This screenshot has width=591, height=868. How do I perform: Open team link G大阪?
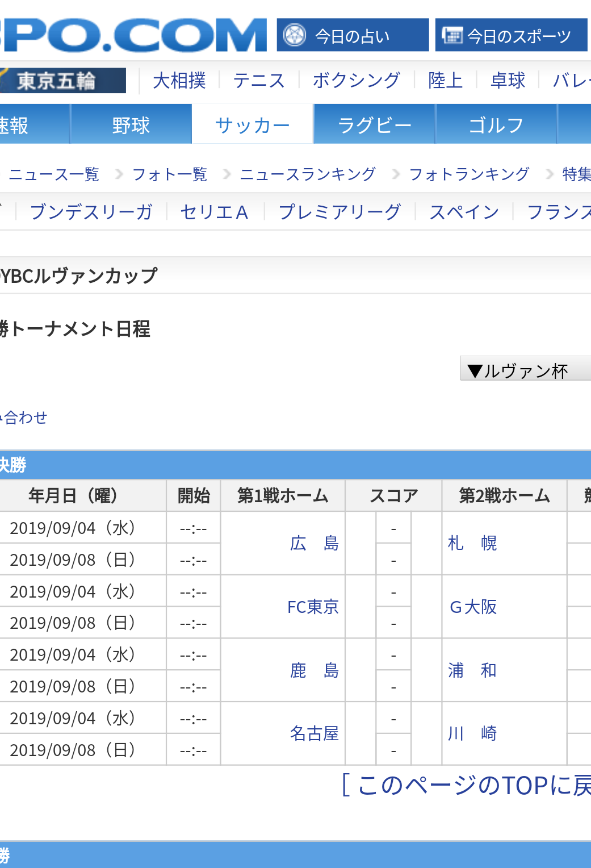tap(473, 607)
